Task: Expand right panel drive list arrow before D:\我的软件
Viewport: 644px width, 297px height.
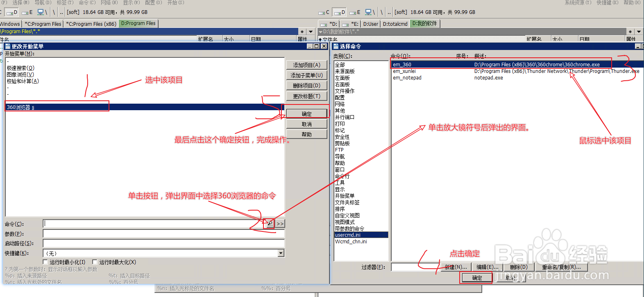Action: [321, 32]
